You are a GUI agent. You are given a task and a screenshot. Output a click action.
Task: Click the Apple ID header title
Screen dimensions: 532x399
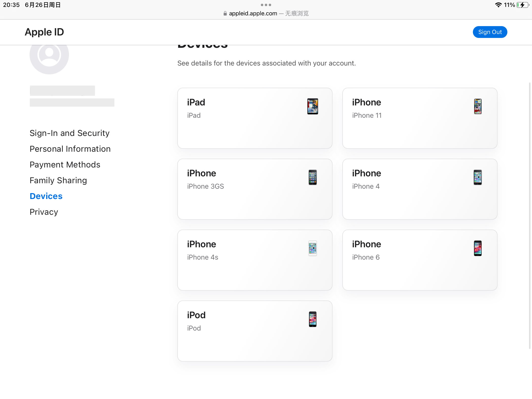[44, 32]
